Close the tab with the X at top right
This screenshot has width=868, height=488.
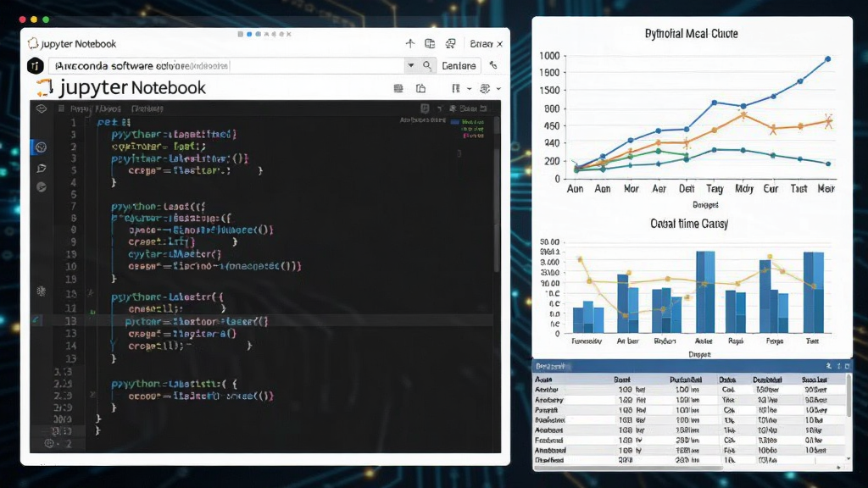pyautogui.click(x=500, y=44)
